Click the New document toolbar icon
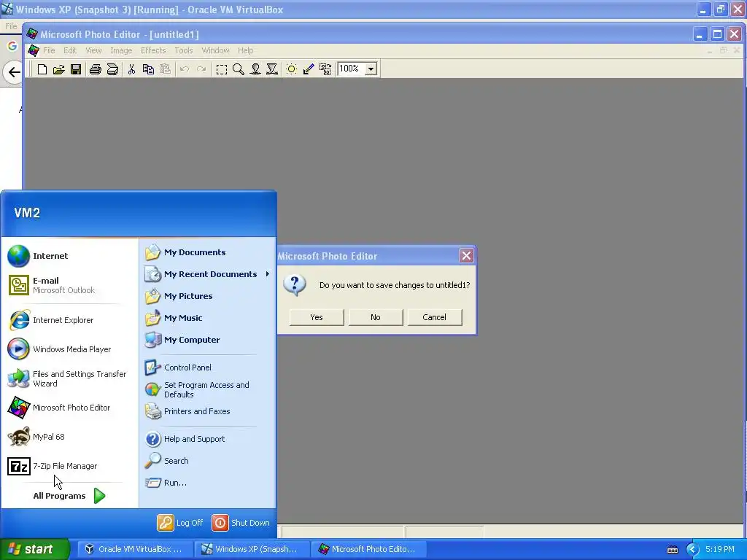This screenshot has height=560, width=747. pyautogui.click(x=42, y=69)
